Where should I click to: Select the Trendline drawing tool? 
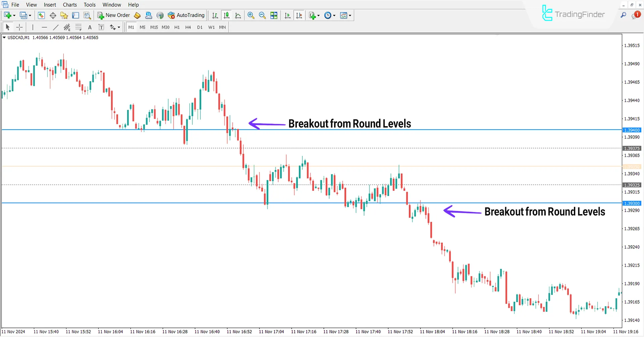pos(56,27)
